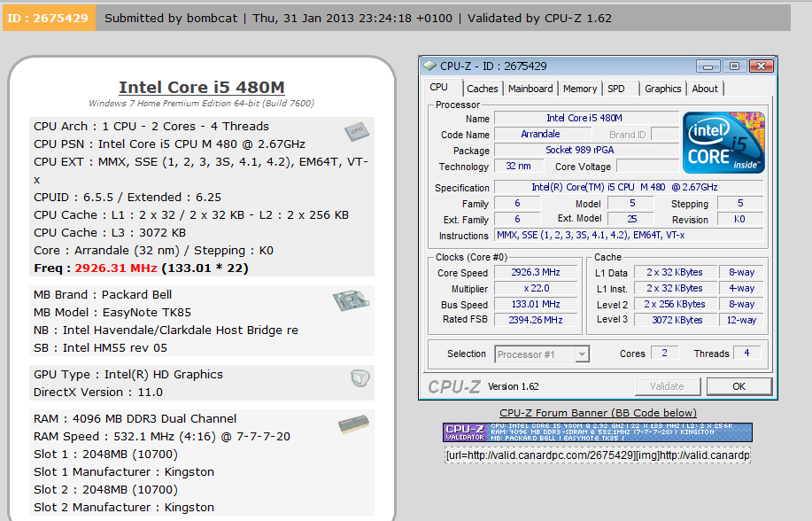
Task: Open the Caches tab
Action: click(x=482, y=89)
